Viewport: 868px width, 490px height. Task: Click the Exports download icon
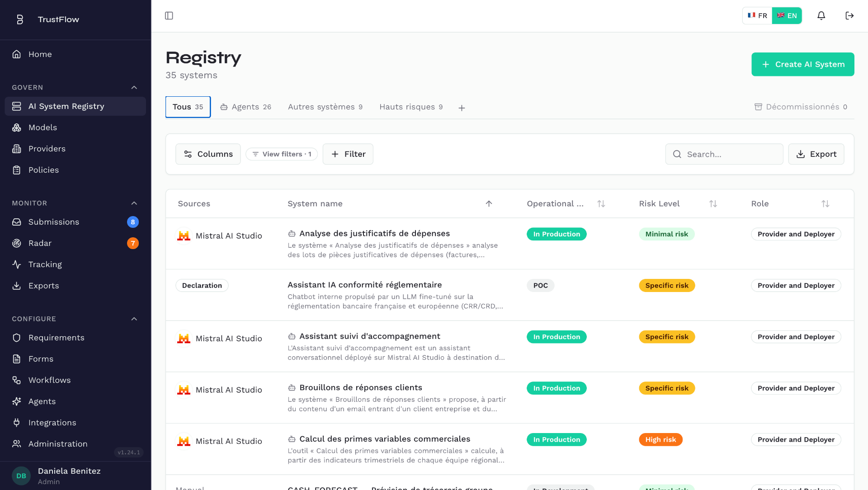pyautogui.click(x=17, y=286)
